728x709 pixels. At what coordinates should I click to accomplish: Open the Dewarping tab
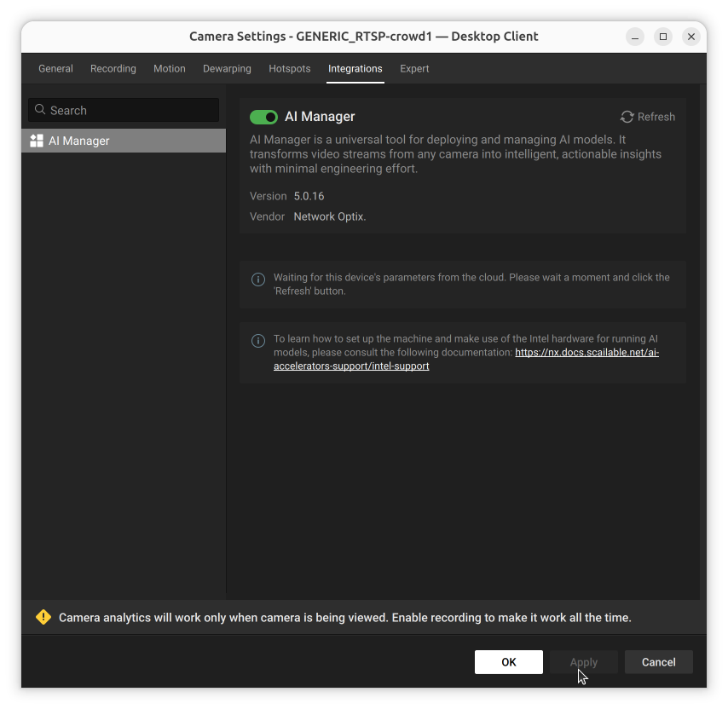coord(227,69)
